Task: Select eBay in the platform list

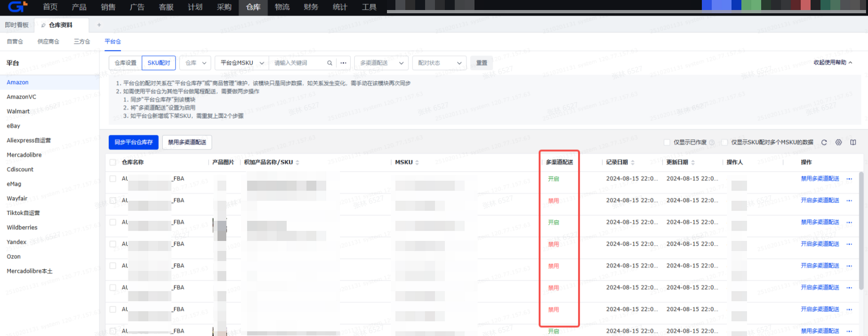Action: coord(13,126)
